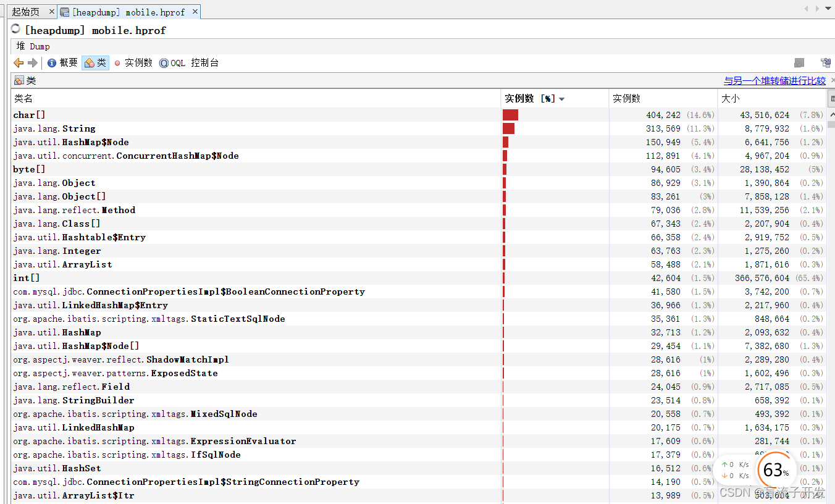835x504 pixels.
Task: Select the ConcurrentHashMap$Node row
Action: point(418,156)
